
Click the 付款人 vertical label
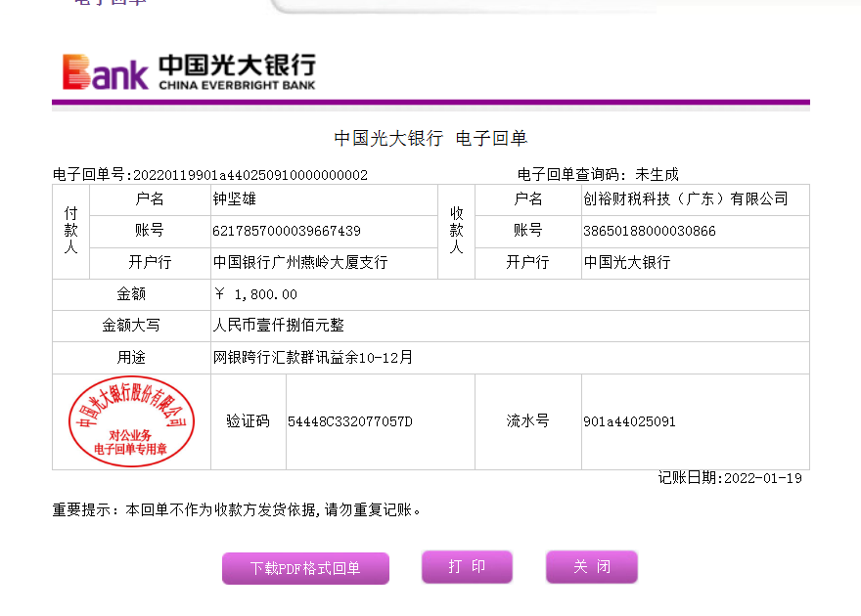tap(70, 231)
